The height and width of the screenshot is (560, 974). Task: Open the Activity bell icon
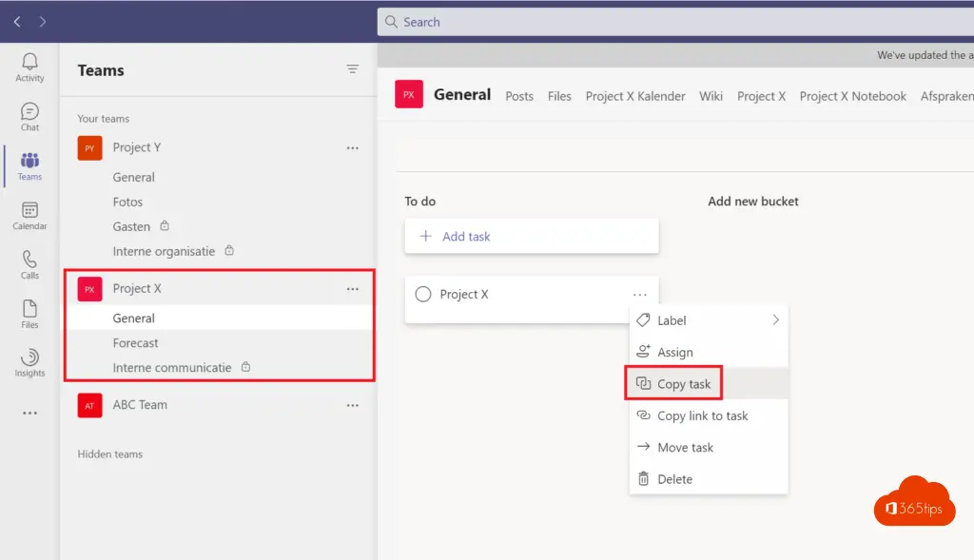(29, 67)
